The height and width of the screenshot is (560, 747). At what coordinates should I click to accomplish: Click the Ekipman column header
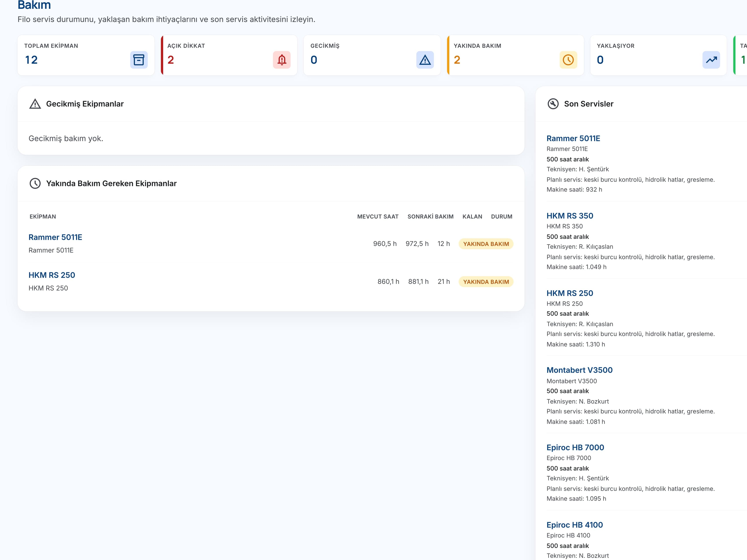click(x=43, y=217)
